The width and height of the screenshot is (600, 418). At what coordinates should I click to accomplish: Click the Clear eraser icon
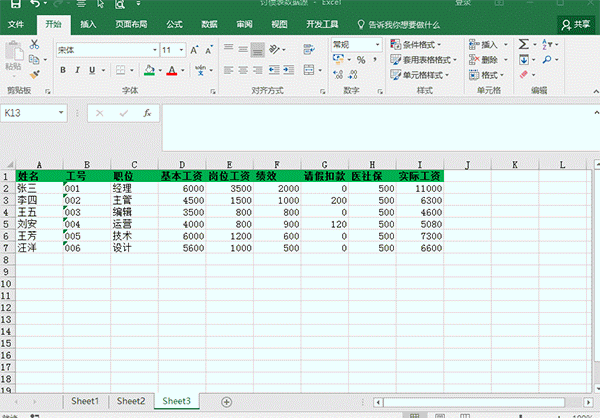click(524, 75)
